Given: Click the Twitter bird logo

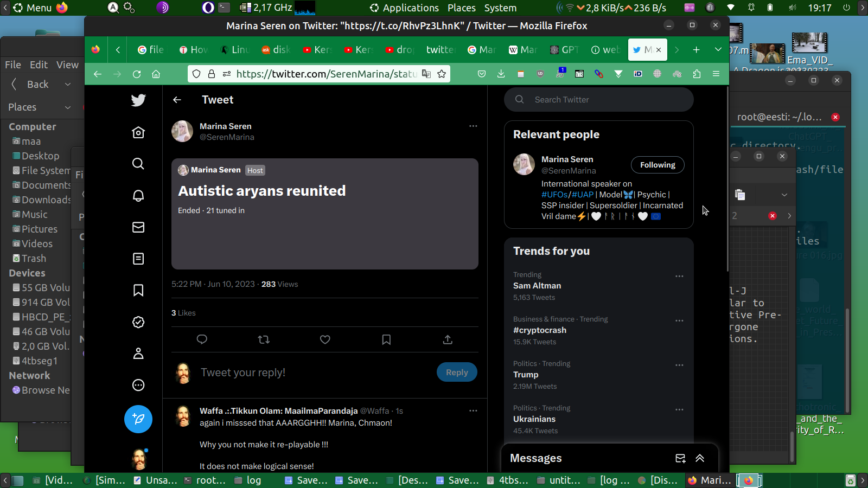Looking at the screenshot, I should coord(138,100).
